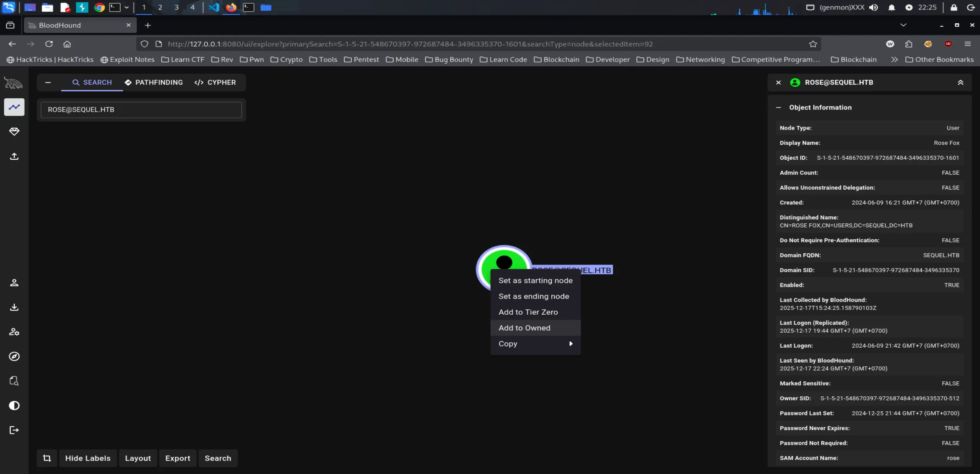Open the system volume speaker icon

coord(873,7)
